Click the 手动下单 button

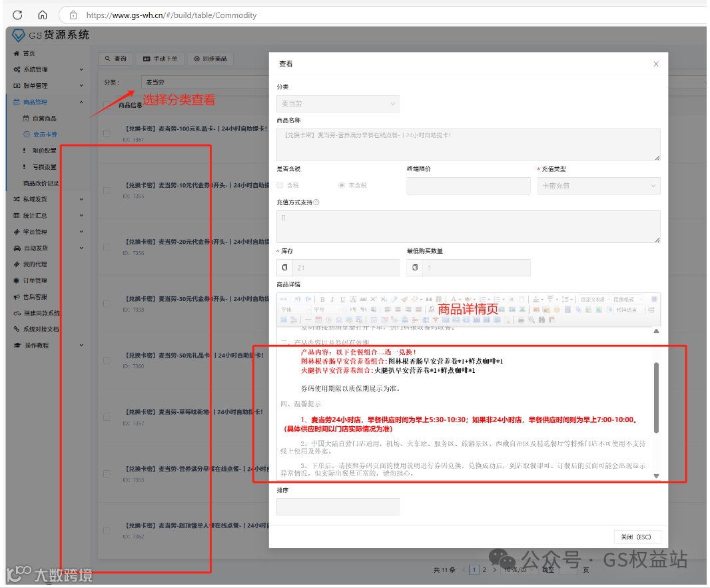(161, 59)
